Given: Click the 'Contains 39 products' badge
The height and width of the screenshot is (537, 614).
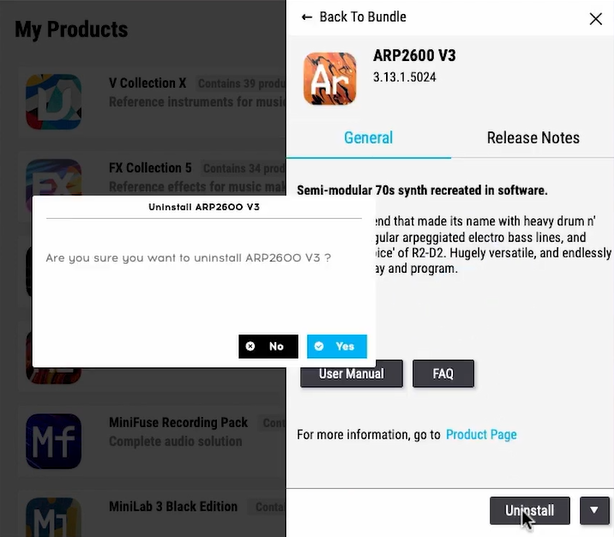Looking at the screenshot, I should (x=240, y=83).
